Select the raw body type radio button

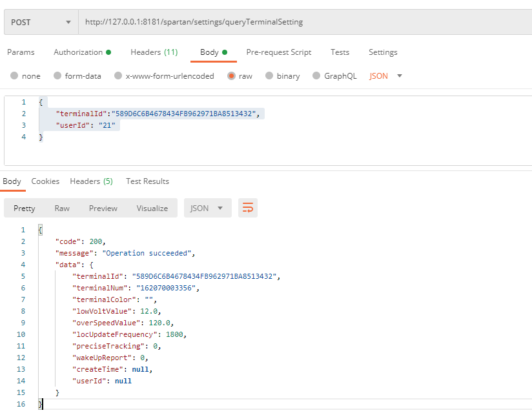(x=231, y=76)
